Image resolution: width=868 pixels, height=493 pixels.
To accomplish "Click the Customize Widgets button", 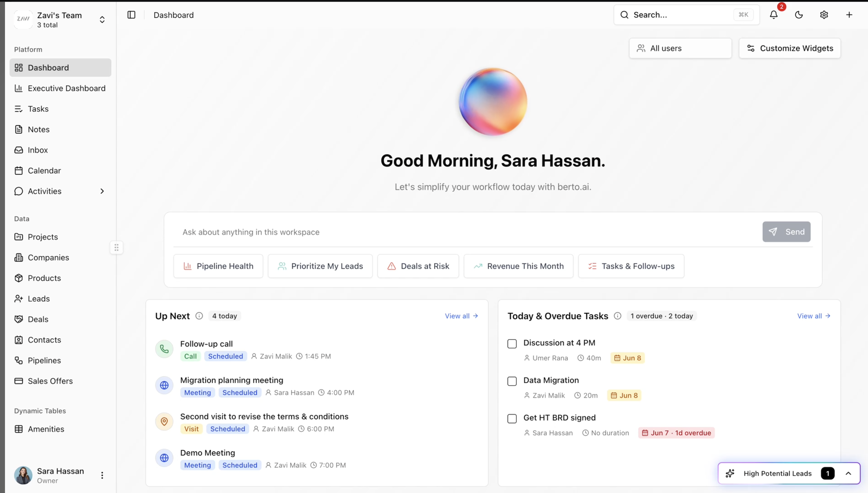I will (x=789, y=48).
